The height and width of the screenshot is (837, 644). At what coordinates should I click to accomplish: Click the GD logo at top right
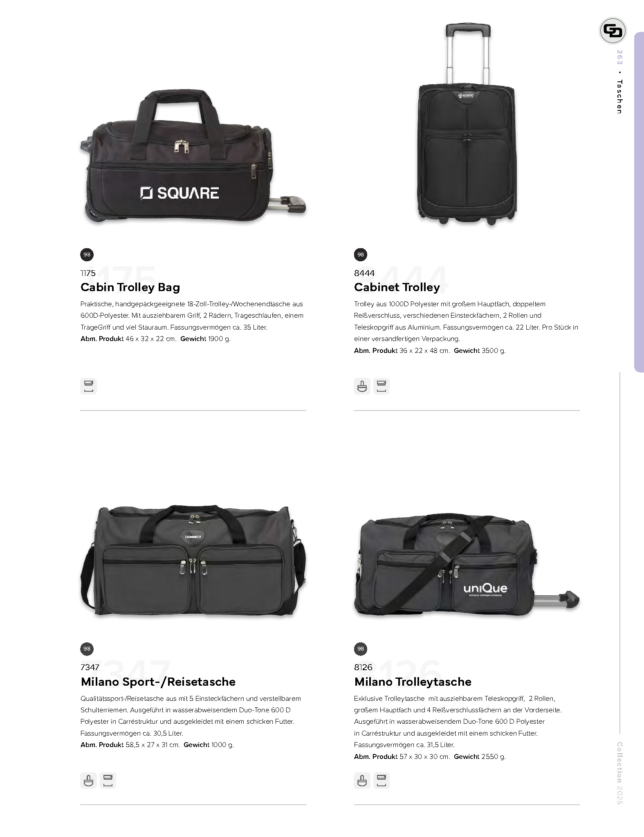coord(613,31)
